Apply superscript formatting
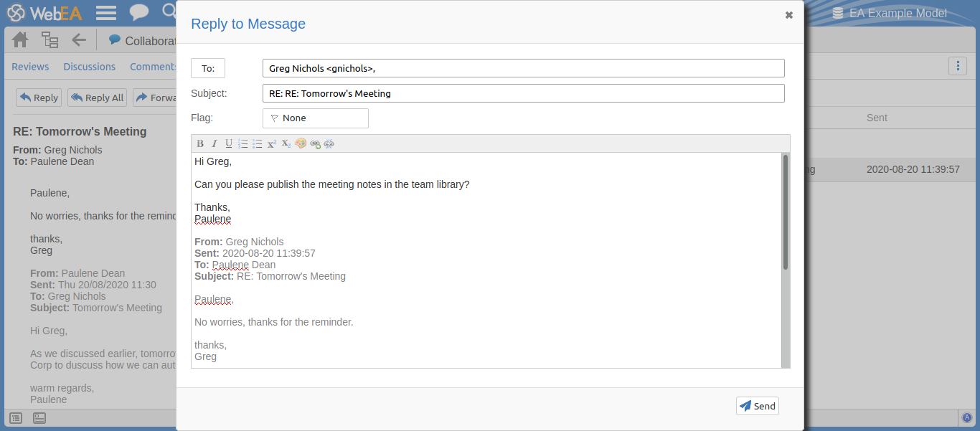Viewport: 980px width, 431px height. tap(272, 143)
